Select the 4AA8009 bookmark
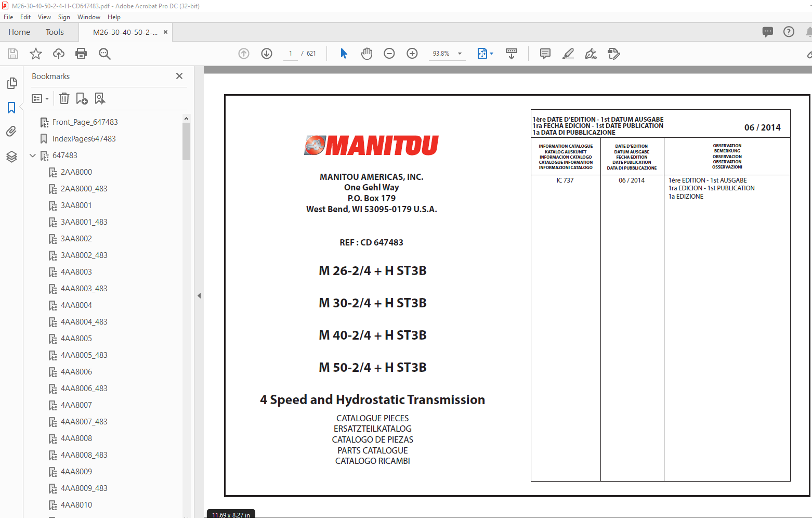Viewport: 812px width, 518px height. tap(76, 472)
